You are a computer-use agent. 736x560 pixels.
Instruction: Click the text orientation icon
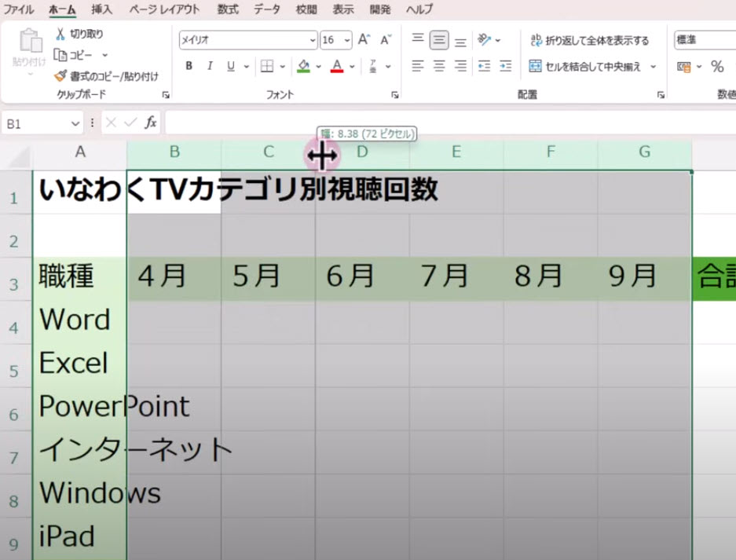pyautogui.click(x=484, y=40)
